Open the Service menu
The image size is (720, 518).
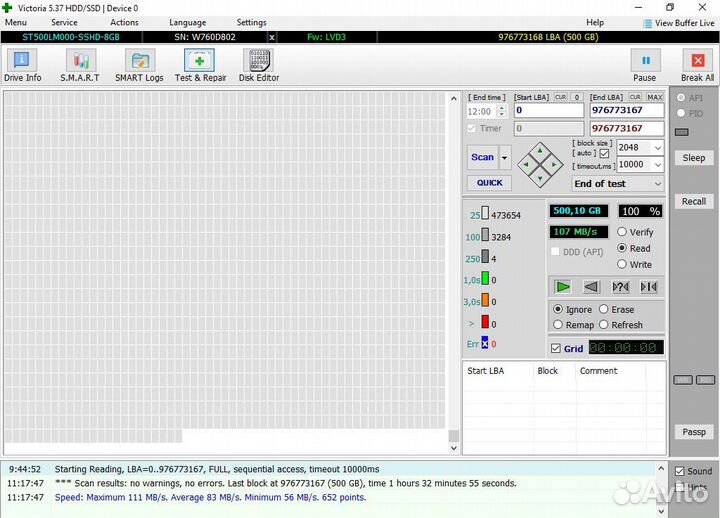click(64, 22)
